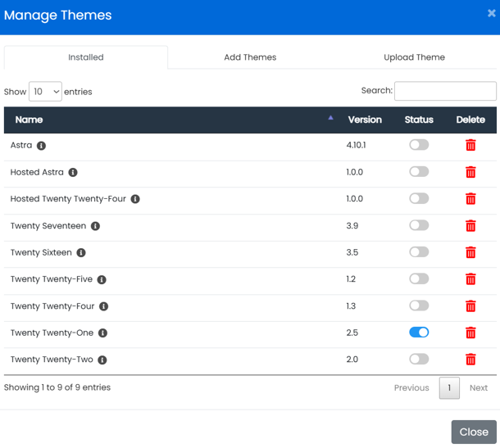Focus the Search input field
The width and height of the screenshot is (500, 448).
click(x=445, y=91)
